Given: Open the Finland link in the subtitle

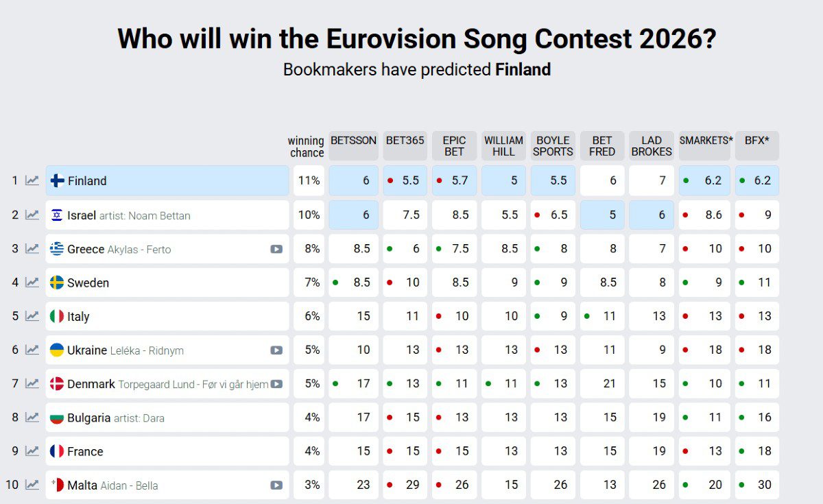Looking at the screenshot, I should point(523,69).
